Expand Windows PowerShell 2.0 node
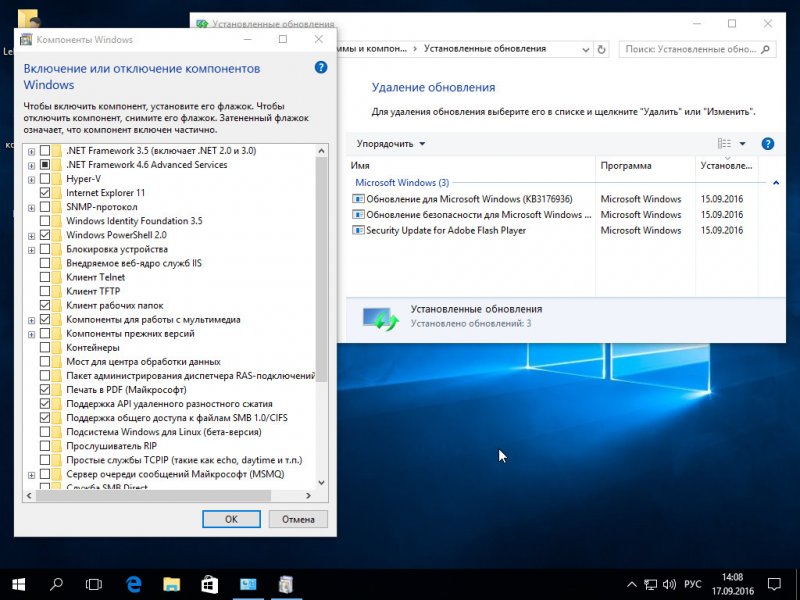 tap(31, 236)
